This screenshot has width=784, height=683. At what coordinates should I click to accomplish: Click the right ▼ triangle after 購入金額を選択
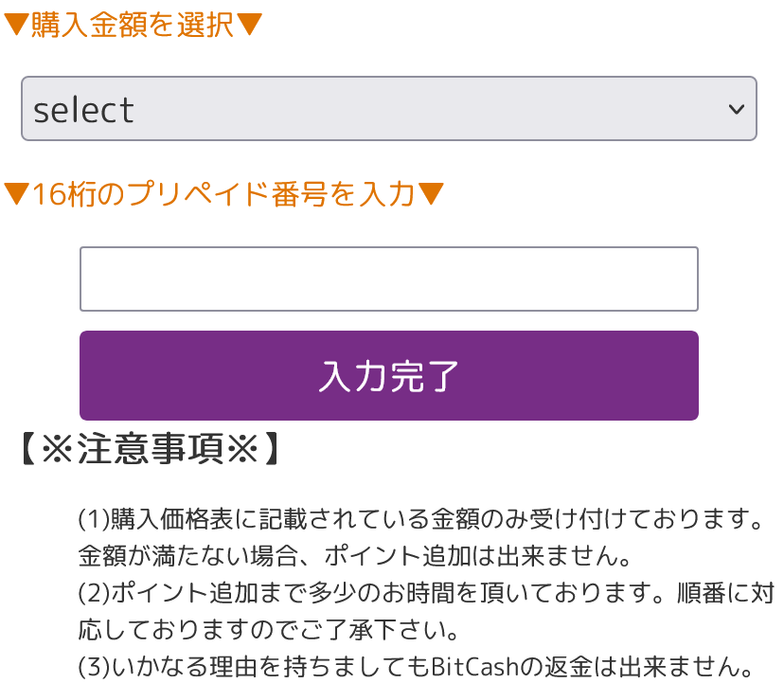248,25
